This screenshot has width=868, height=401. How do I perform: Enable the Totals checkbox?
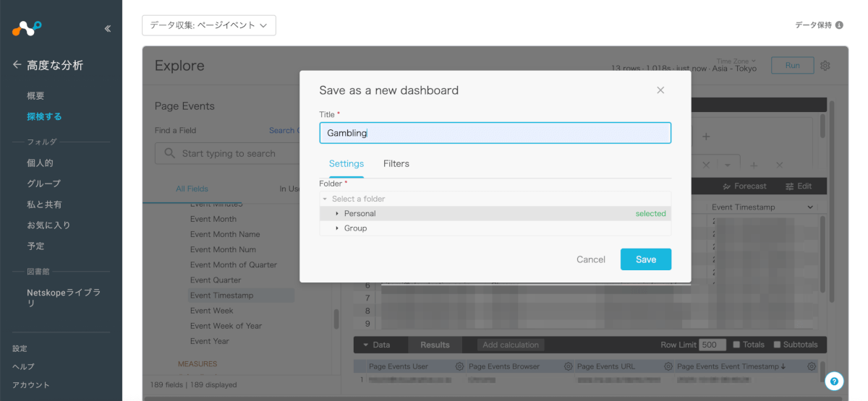[x=736, y=345]
